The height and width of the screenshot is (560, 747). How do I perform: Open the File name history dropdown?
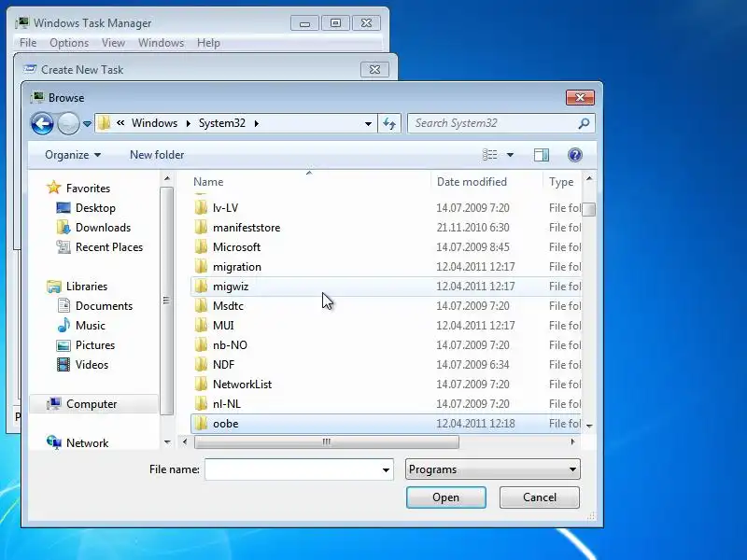(x=386, y=470)
